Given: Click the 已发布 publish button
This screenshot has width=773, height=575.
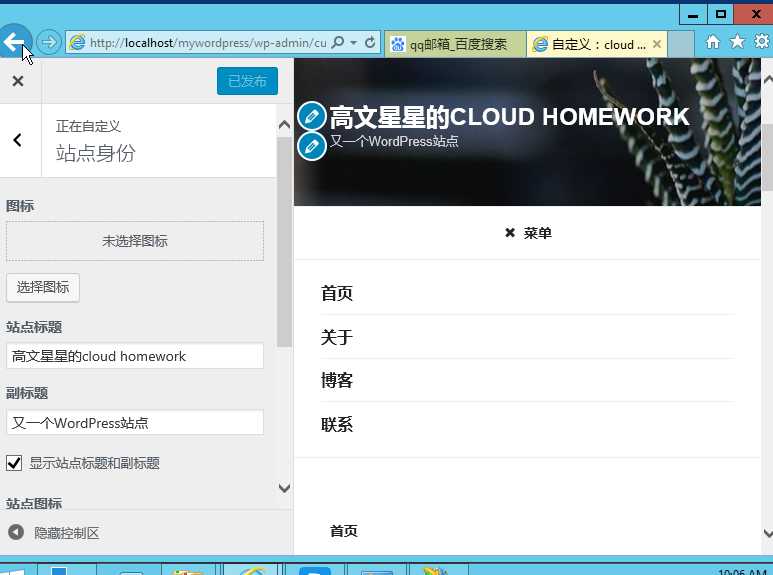Looking at the screenshot, I should [x=247, y=81].
